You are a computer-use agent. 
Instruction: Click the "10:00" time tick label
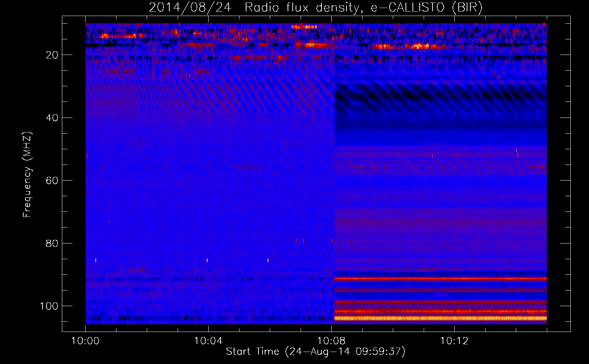86,341
